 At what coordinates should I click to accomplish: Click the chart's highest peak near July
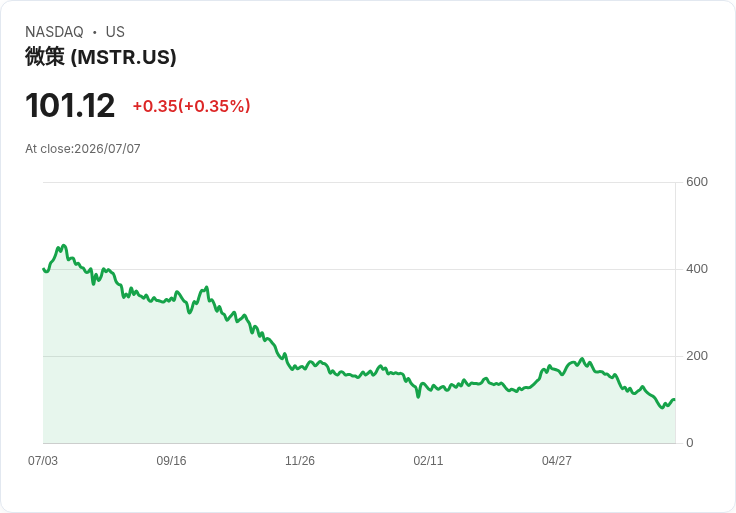tap(64, 245)
